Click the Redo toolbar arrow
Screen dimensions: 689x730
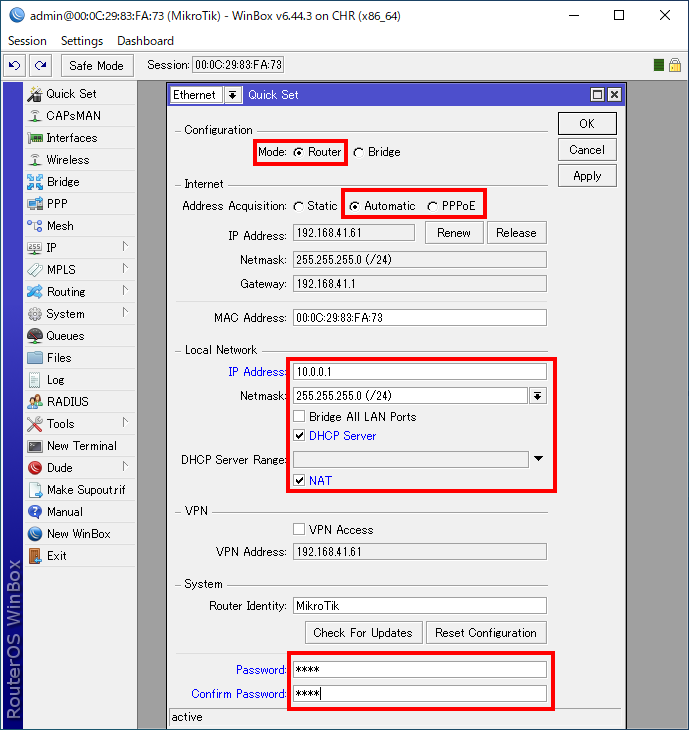41,65
